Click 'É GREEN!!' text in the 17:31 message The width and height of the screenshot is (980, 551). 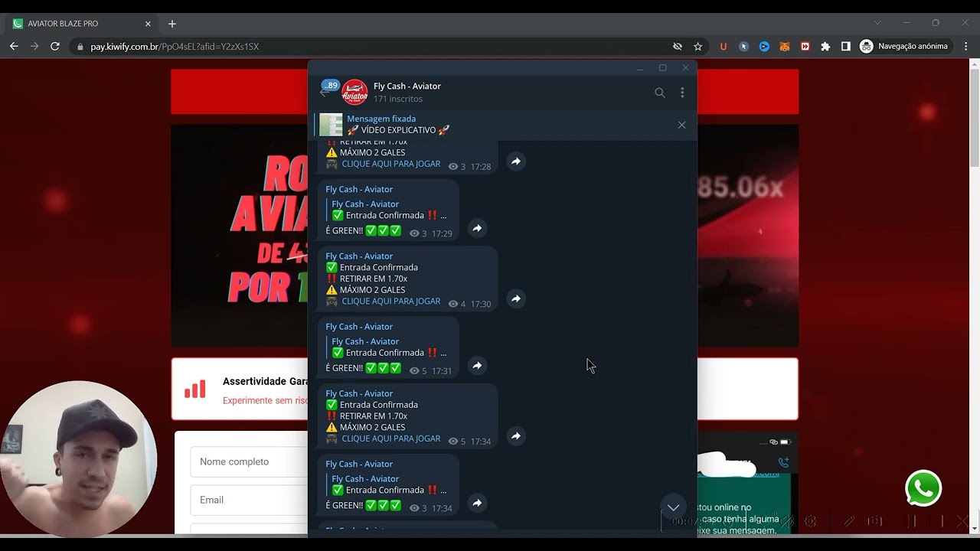tap(344, 368)
